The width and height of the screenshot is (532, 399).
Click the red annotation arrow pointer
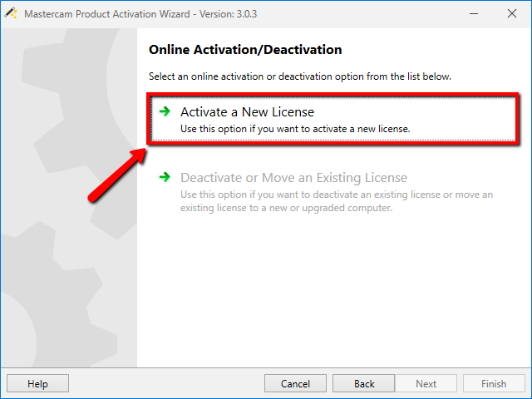(x=116, y=175)
